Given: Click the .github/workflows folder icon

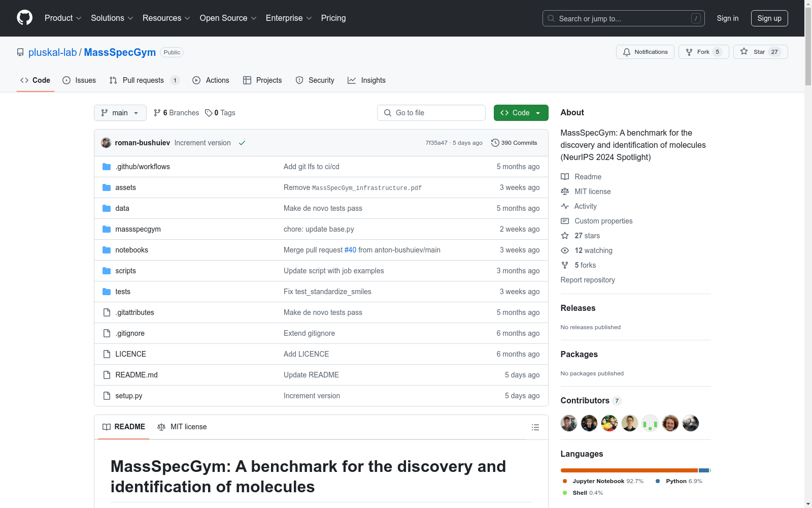Looking at the screenshot, I should (x=107, y=167).
